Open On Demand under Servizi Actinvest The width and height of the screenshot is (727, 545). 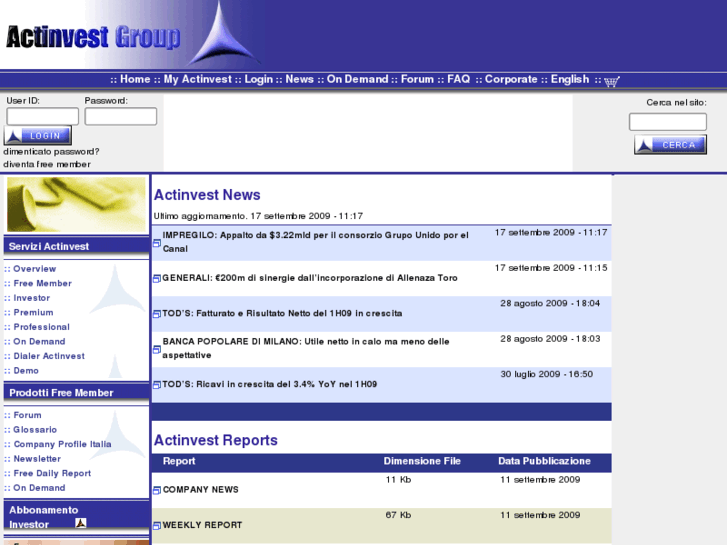(39, 342)
